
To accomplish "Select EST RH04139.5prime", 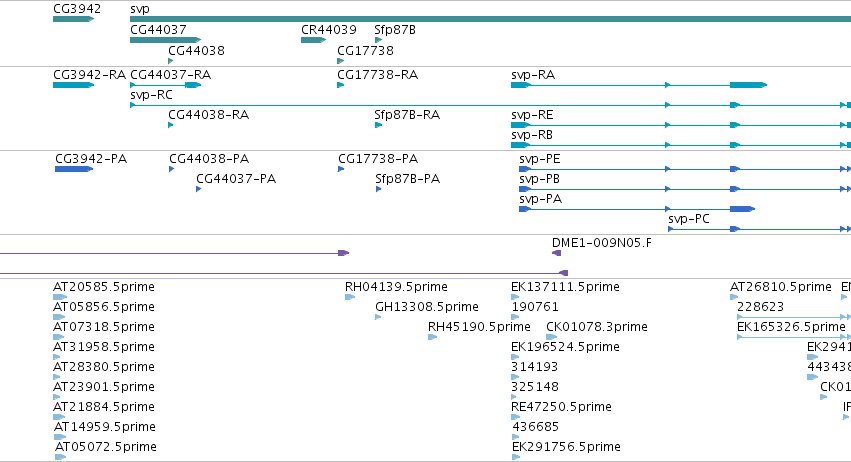I will click(x=396, y=287).
